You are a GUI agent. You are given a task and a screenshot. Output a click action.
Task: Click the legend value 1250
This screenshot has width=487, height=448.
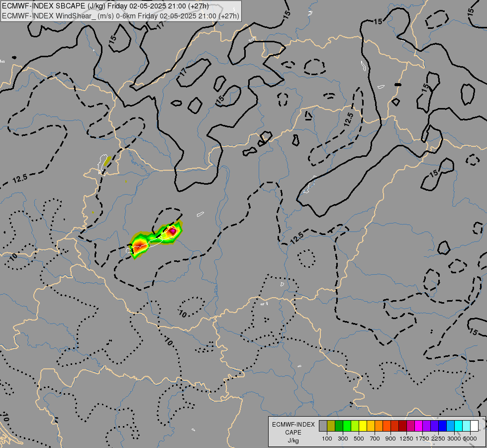(x=406, y=439)
